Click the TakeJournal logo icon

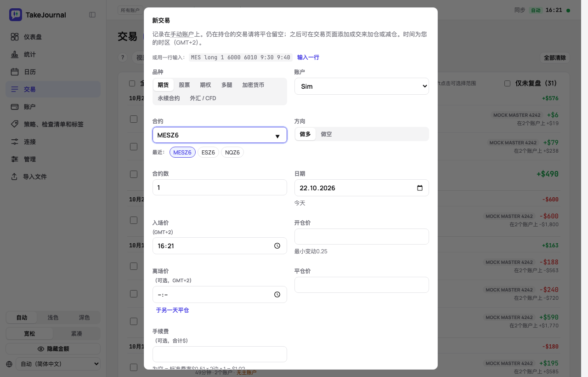click(x=16, y=15)
